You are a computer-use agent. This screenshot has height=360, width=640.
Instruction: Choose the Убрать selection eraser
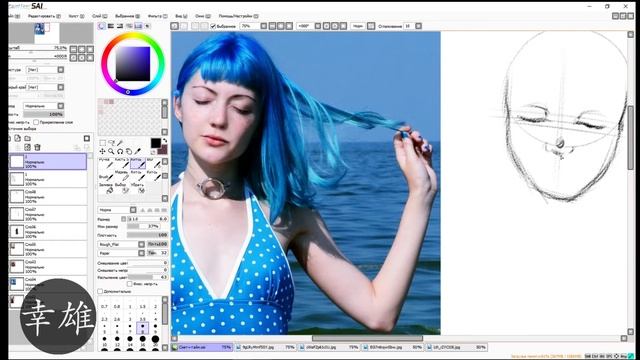139,189
